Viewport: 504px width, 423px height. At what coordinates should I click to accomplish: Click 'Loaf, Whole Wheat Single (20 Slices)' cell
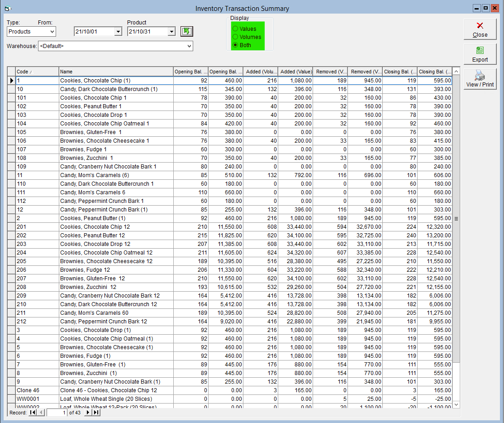point(116,399)
